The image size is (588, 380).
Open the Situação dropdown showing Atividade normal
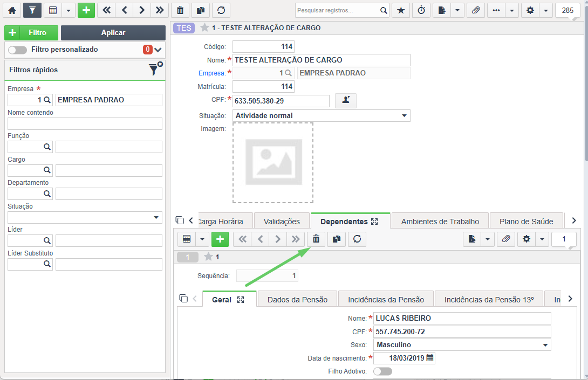pos(322,115)
